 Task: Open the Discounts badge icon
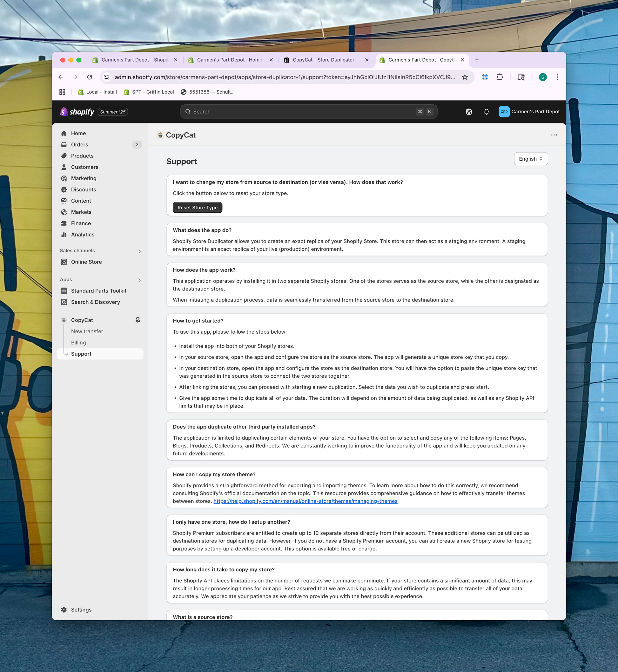coord(64,190)
